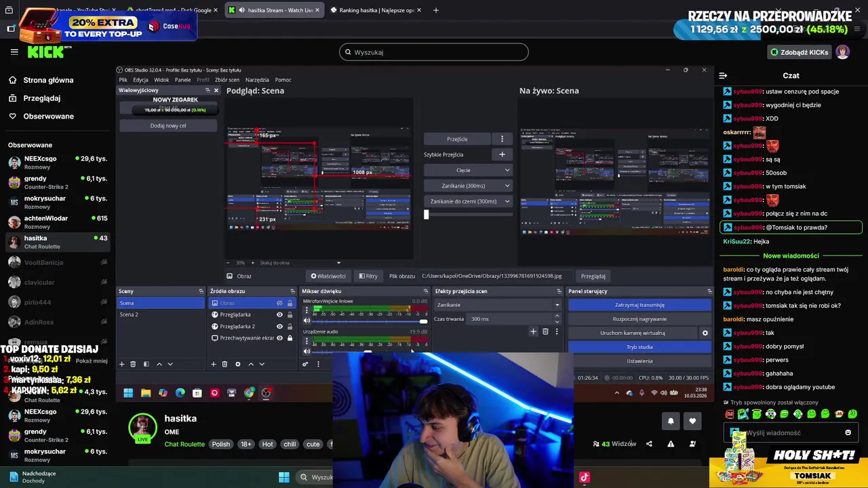Hide the Przeglądarka 2 source

point(279,326)
